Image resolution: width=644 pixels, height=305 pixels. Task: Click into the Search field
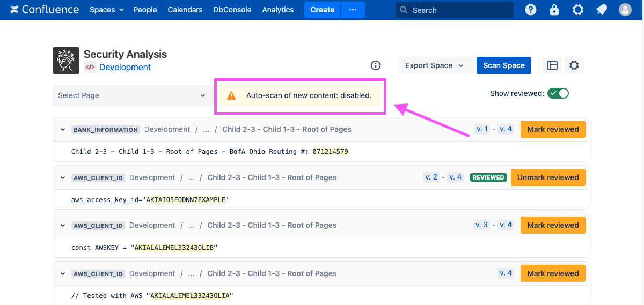pos(459,10)
